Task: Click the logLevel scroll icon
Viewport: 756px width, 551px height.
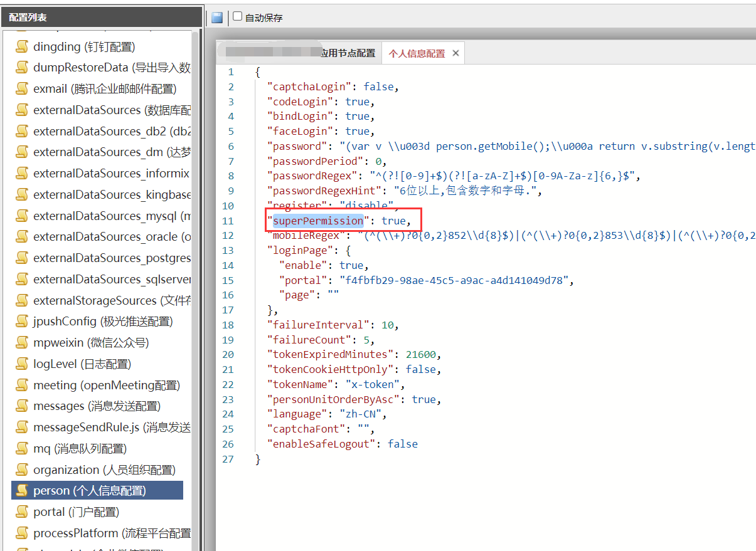Action: pos(23,364)
